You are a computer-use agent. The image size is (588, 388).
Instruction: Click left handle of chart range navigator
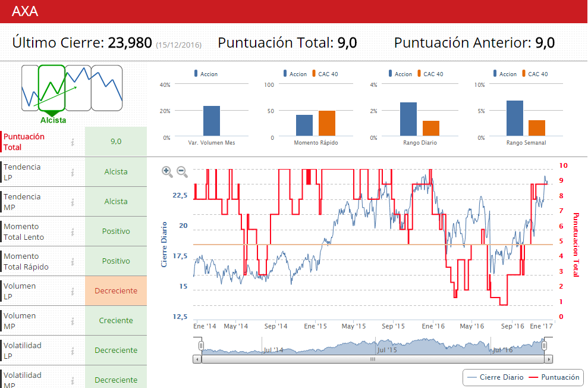pyautogui.click(x=201, y=346)
